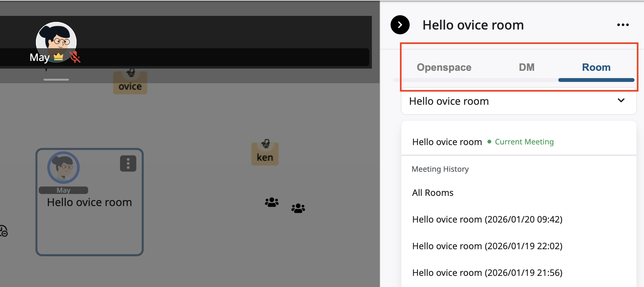Switch to the Openspace tab
The height and width of the screenshot is (287, 644).
pos(444,67)
